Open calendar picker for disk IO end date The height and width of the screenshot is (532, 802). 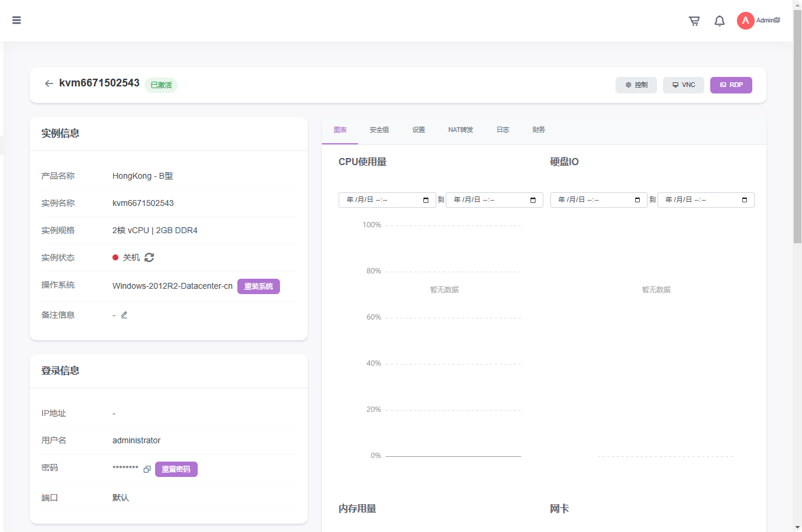pos(745,200)
